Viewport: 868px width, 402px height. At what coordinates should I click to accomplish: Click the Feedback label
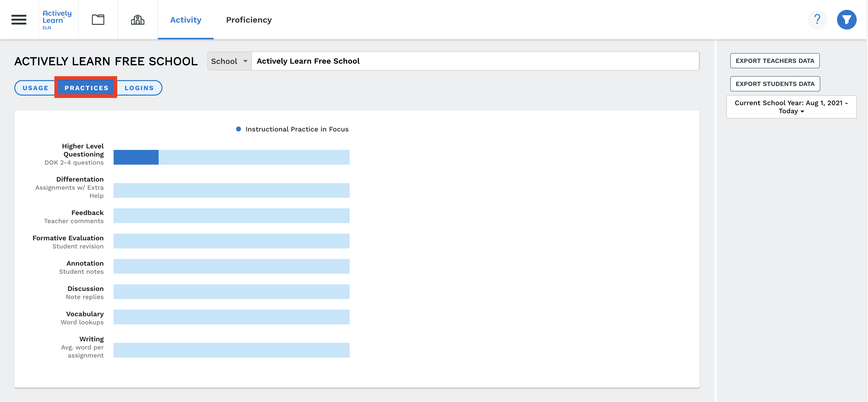(88, 213)
